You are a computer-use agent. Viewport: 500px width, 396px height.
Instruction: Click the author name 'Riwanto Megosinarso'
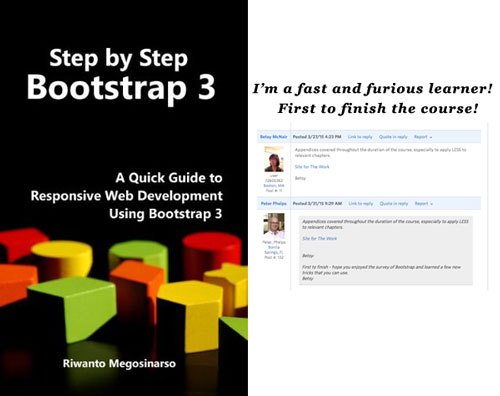(x=119, y=363)
